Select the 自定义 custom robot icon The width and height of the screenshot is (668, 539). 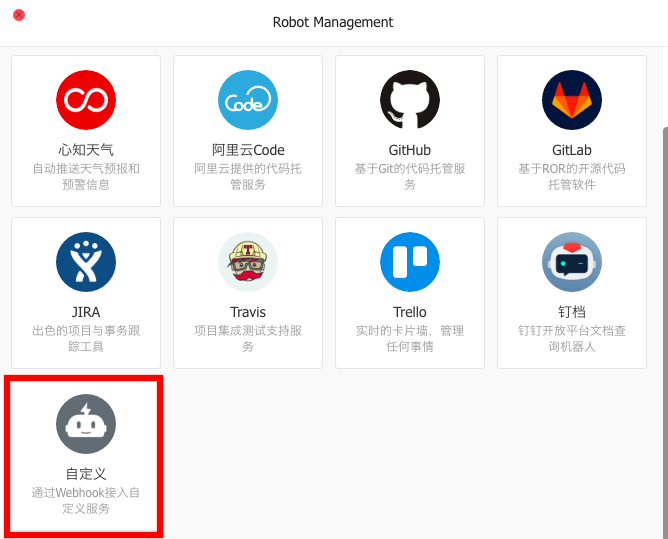tap(86, 424)
